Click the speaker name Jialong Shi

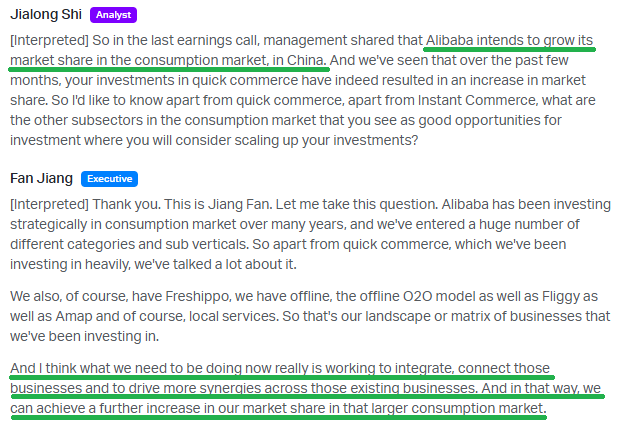(45, 16)
